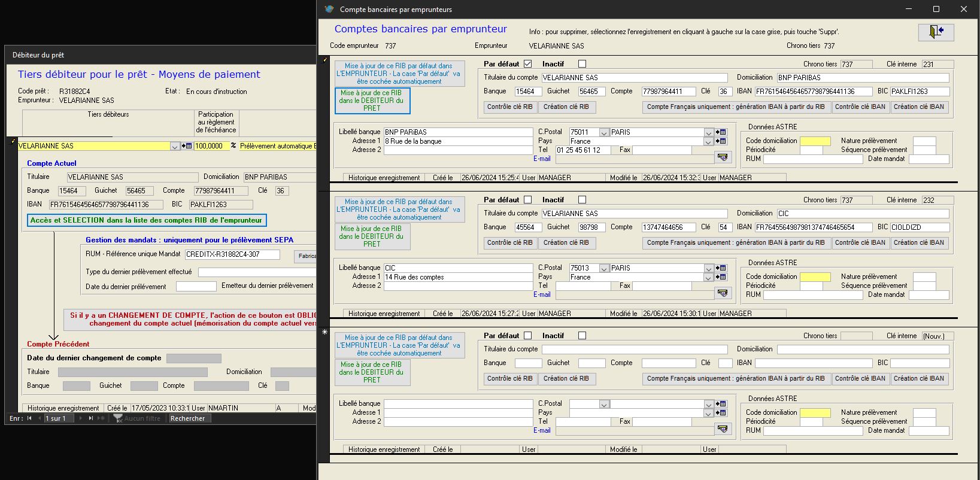The height and width of the screenshot is (480, 980).
Task: Expand the postal code 75013 dropdown
Action: coord(604,268)
